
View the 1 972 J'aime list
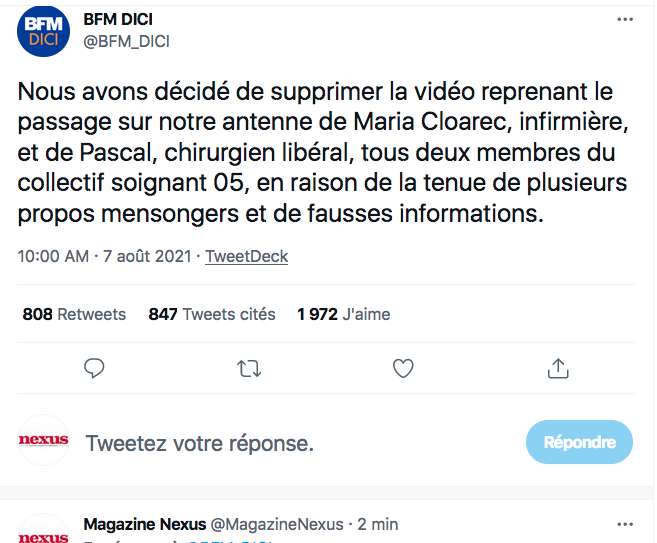coord(344,314)
